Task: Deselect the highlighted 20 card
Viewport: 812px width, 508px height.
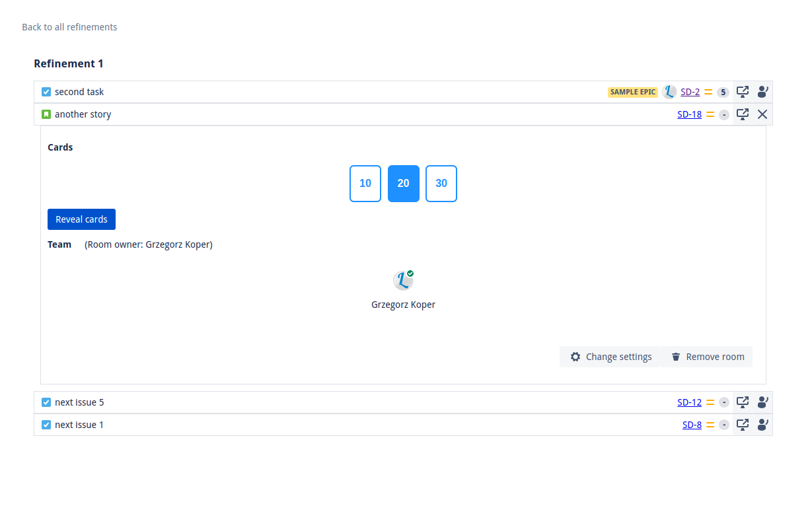Action: [404, 184]
